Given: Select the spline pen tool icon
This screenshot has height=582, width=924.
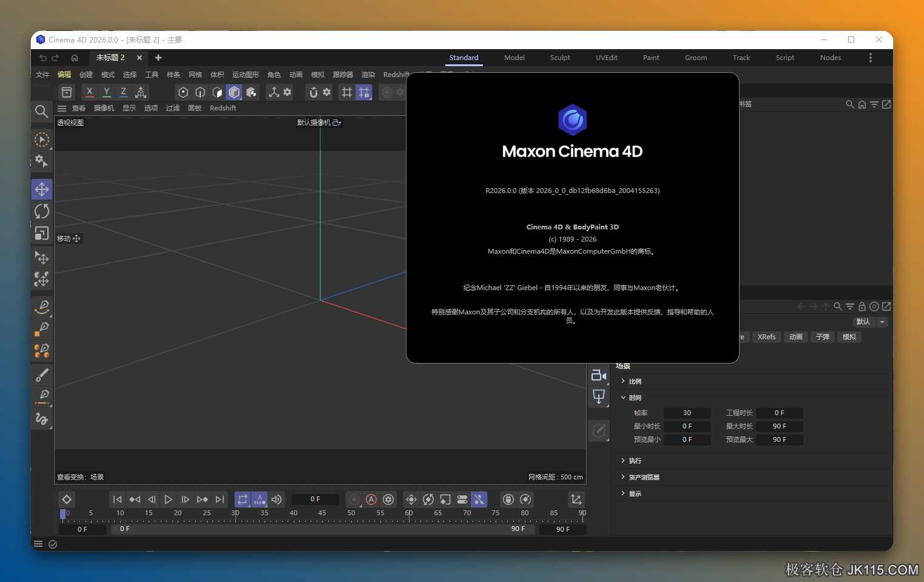Looking at the screenshot, I should (42, 306).
